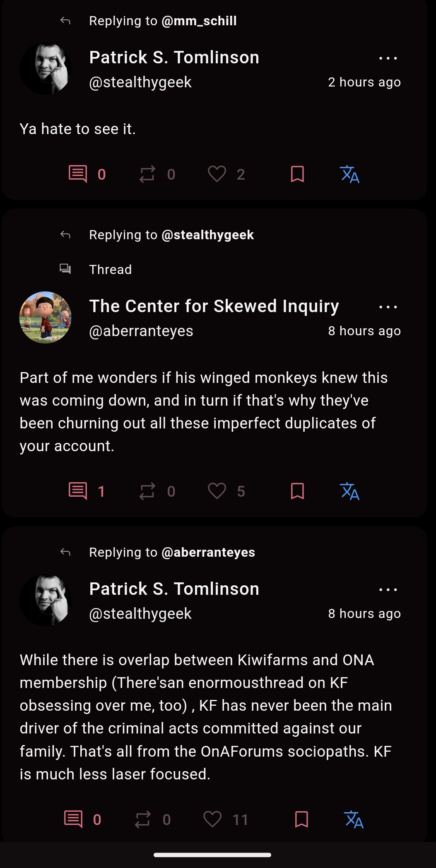The width and height of the screenshot is (436, 868).
Task: Tap the Android home gesture bar
Action: [212, 855]
